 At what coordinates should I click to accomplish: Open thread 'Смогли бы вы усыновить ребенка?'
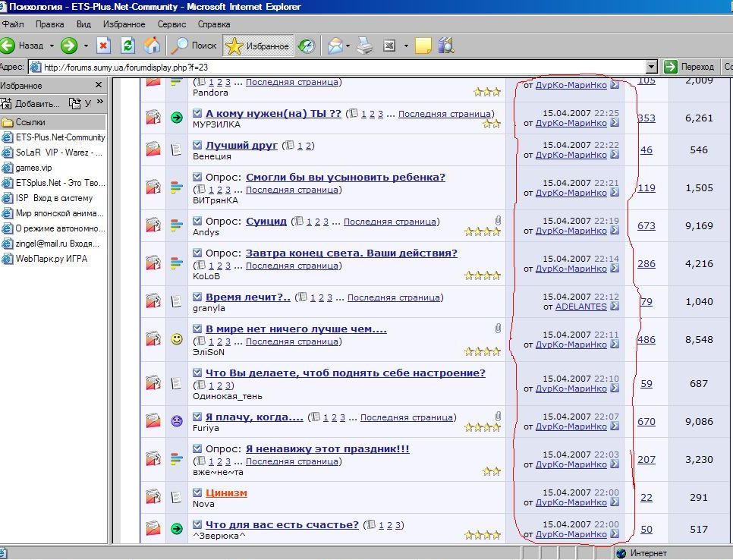345,177
